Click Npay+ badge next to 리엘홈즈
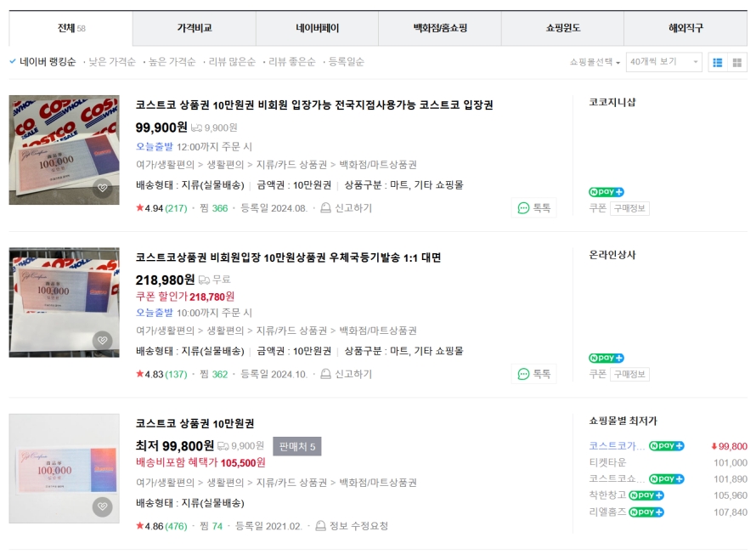 click(x=646, y=512)
